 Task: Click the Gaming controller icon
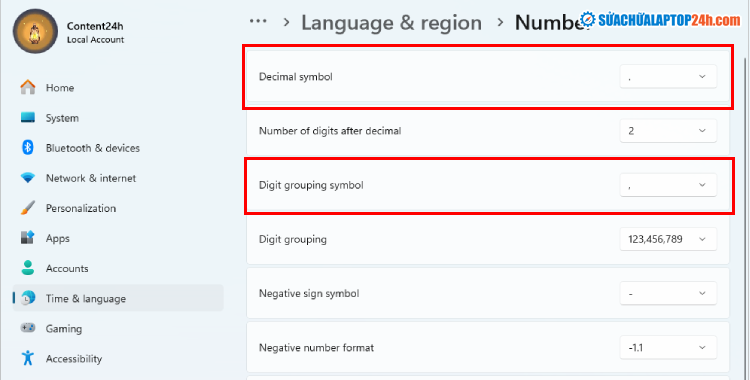click(x=28, y=328)
